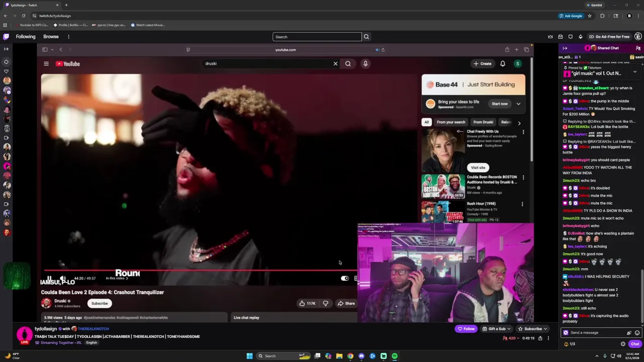Open the Subscribe dropdown
The width and height of the screenshot is (644, 362).
click(532, 329)
